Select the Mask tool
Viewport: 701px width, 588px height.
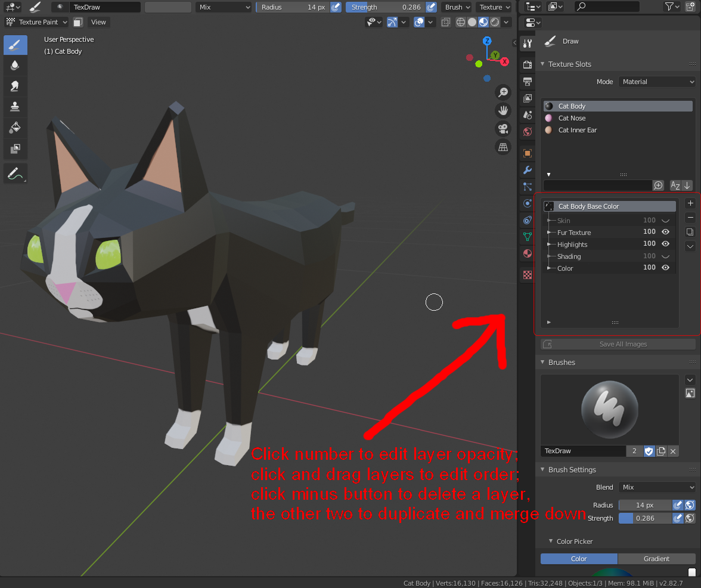[x=15, y=148]
